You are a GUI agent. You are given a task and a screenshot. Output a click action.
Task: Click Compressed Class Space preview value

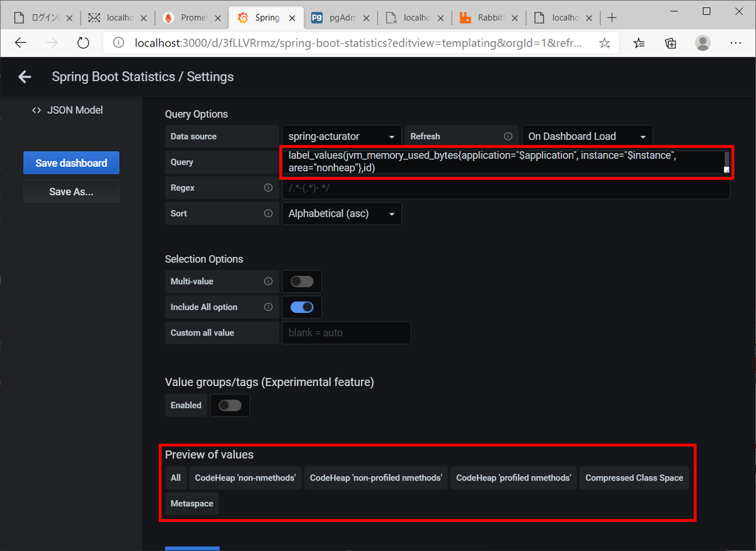pyautogui.click(x=634, y=478)
